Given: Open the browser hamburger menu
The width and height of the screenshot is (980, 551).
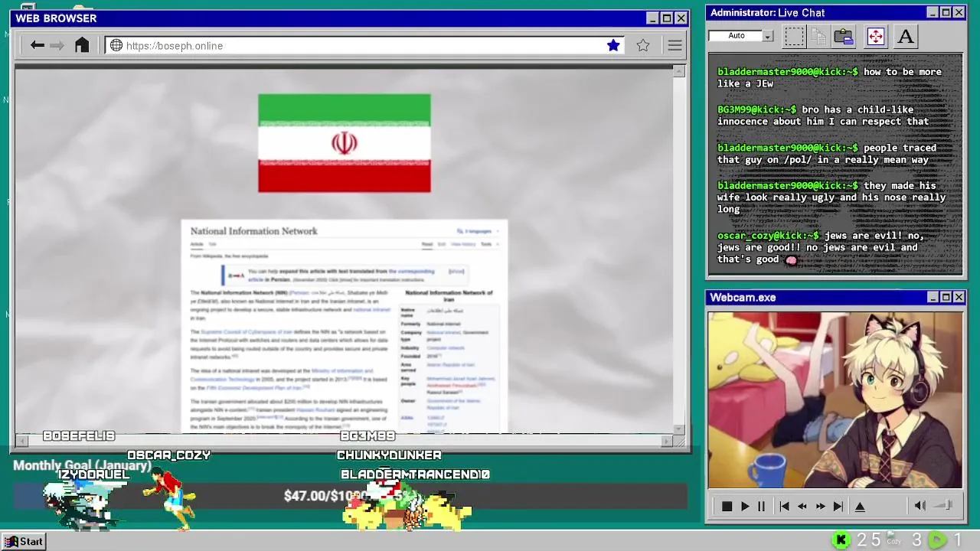Looking at the screenshot, I should point(675,45).
